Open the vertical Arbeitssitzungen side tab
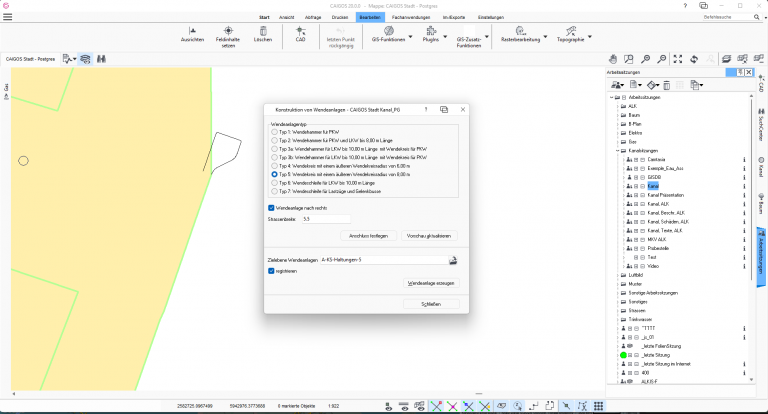 pyautogui.click(x=761, y=256)
